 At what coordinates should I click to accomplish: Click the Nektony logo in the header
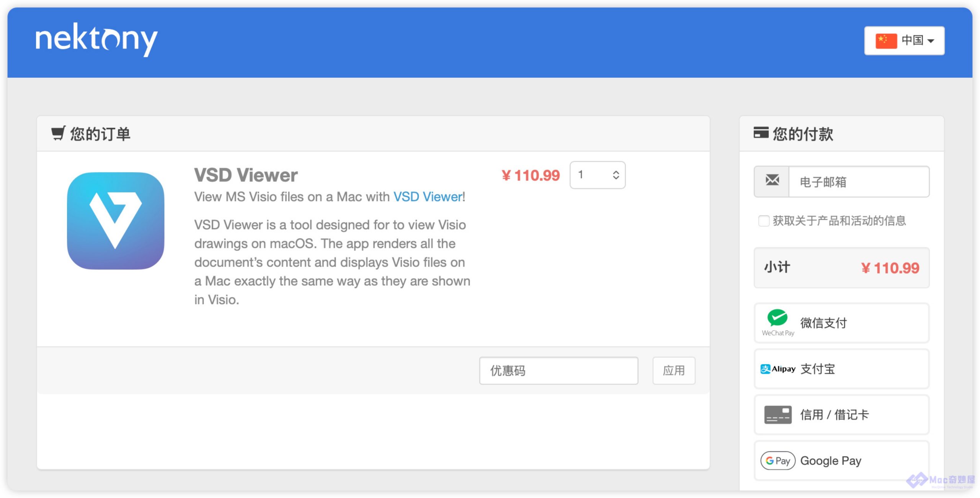pyautogui.click(x=96, y=39)
